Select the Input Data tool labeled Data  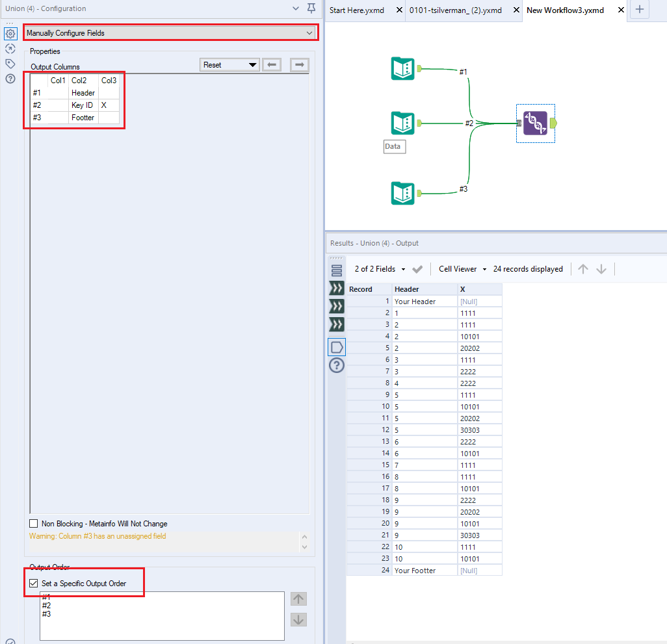coord(402,123)
